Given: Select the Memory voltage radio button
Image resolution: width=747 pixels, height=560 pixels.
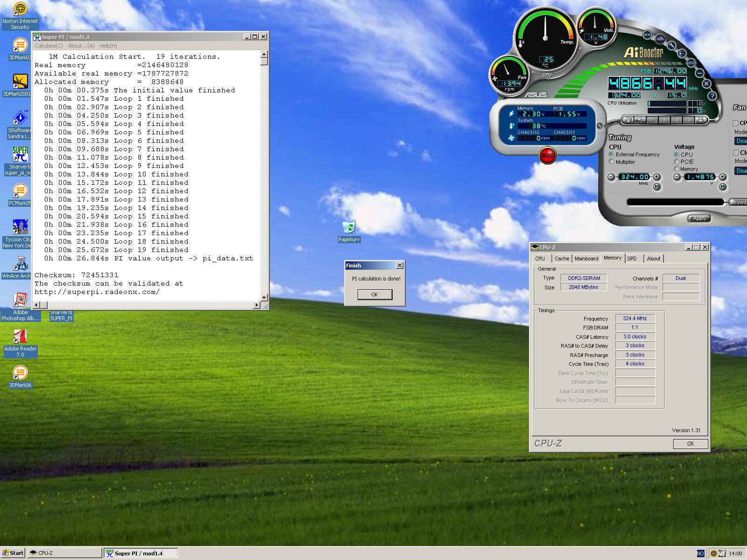Looking at the screenshot, I should pyautogui.click(x=677, y=168).
